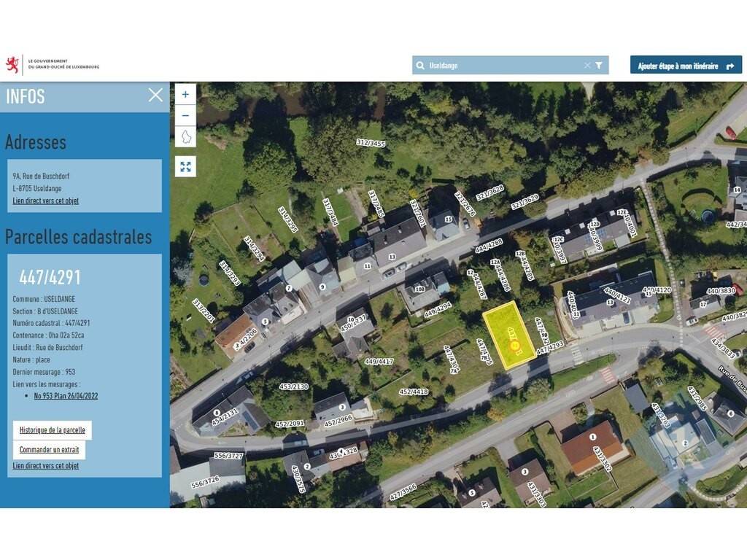747x560 pixels.
Task: Zoom in on the map
Action: coord(185,94)
